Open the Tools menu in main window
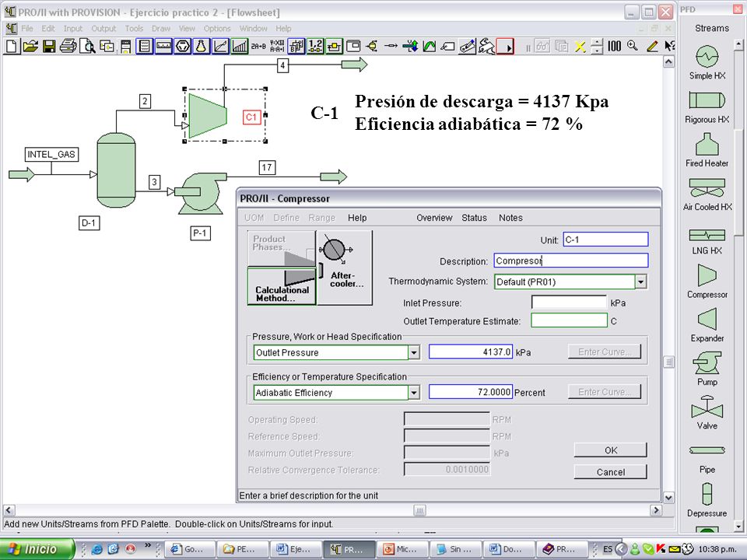Image resolution: width=747 pixels, height=560 pixels. [134, 29]
